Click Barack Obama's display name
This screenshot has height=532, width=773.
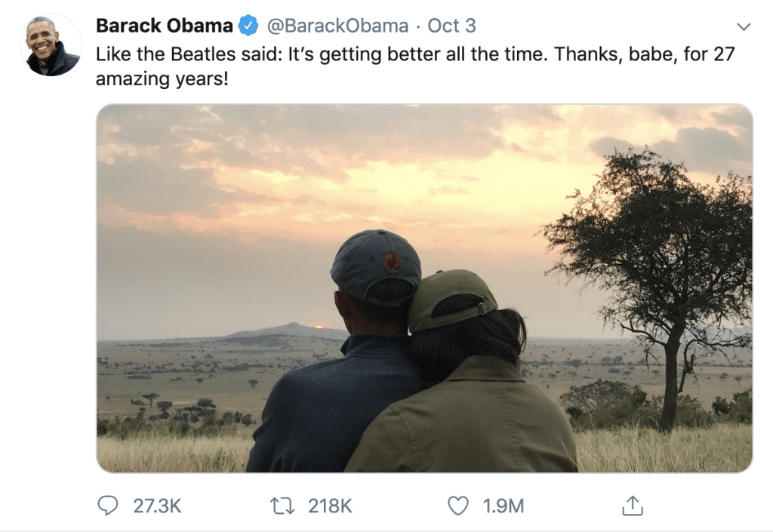click(163, 24)
